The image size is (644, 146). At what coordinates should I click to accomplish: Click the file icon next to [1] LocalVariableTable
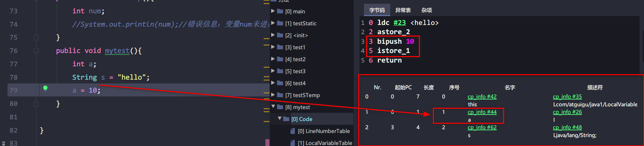coord(293,143)
